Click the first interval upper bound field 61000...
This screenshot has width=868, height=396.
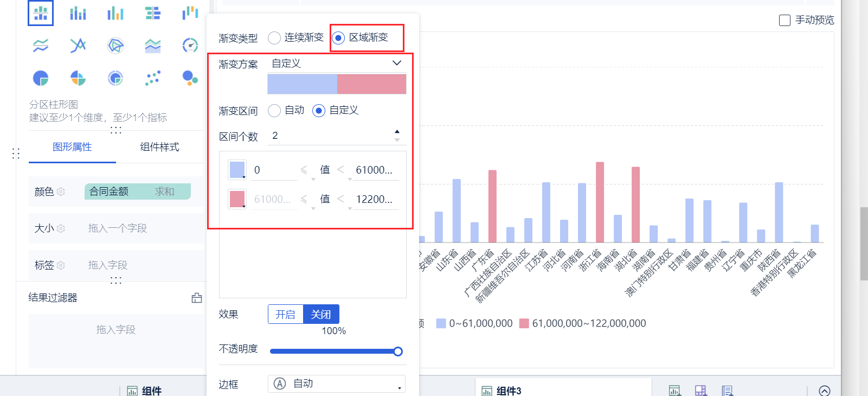click(375, 170)
